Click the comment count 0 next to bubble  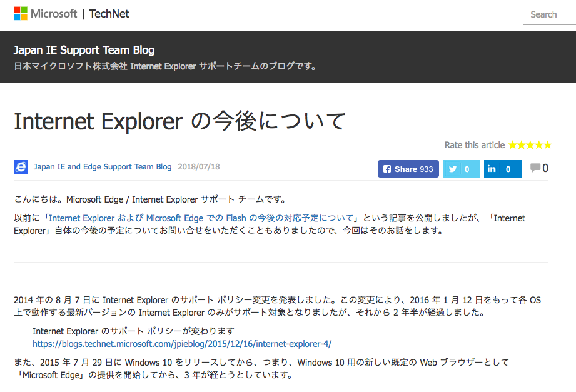point(545,168)
